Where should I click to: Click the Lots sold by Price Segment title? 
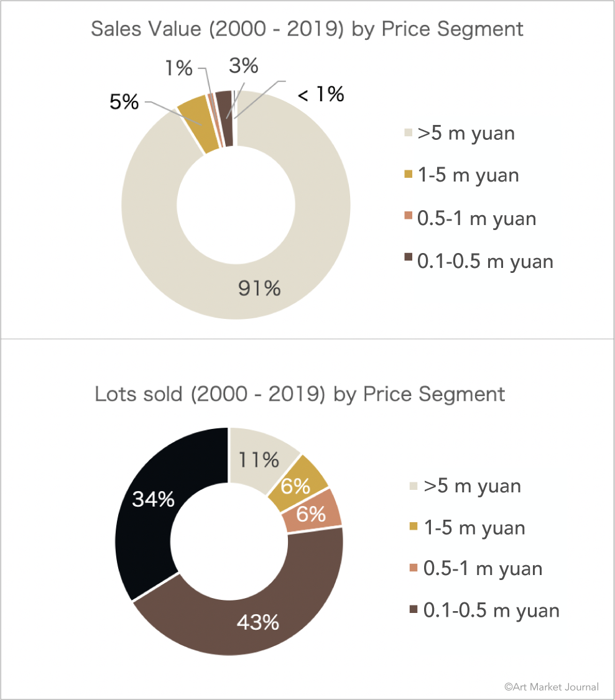300,394
